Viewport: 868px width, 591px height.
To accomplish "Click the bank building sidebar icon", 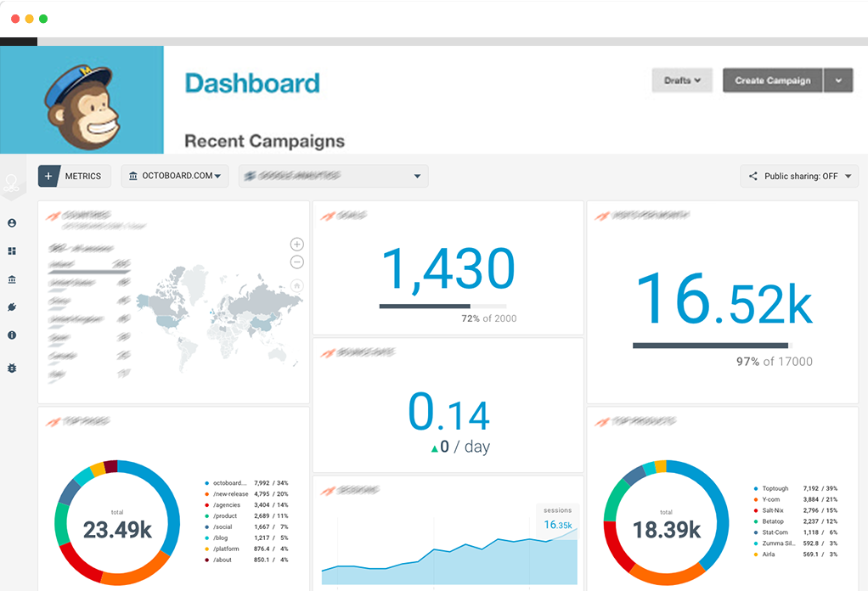I will (x=12, y=279).
